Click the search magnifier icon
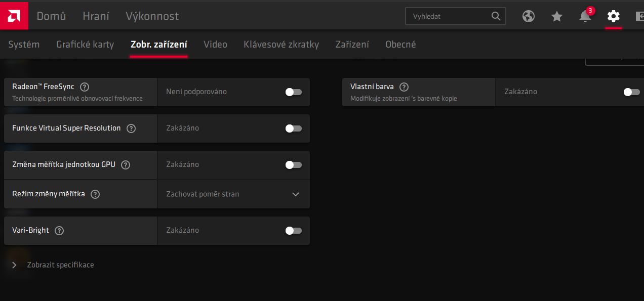The image size is (644, 301). coord(496,16)
